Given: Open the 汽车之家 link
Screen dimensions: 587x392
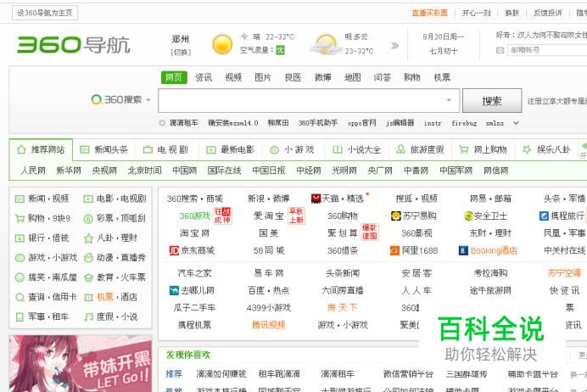Looking at the screenshot, I should coord(194,273).
